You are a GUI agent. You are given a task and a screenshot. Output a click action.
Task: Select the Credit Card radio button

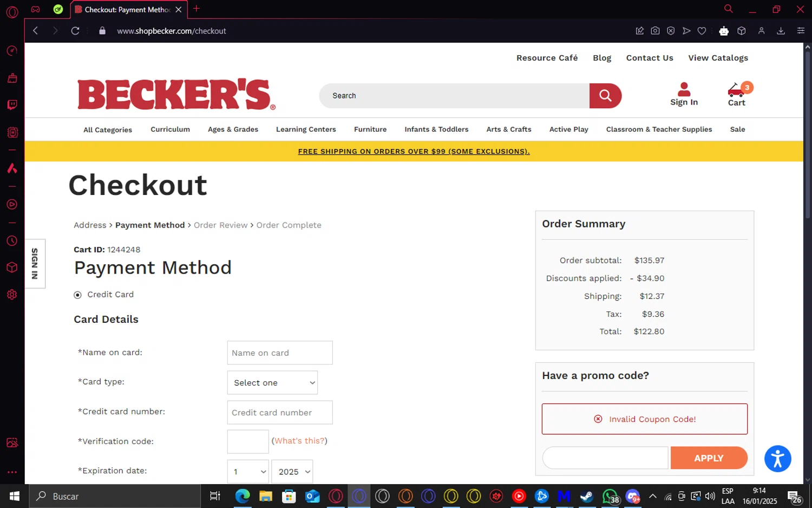(x=77, y=295)
